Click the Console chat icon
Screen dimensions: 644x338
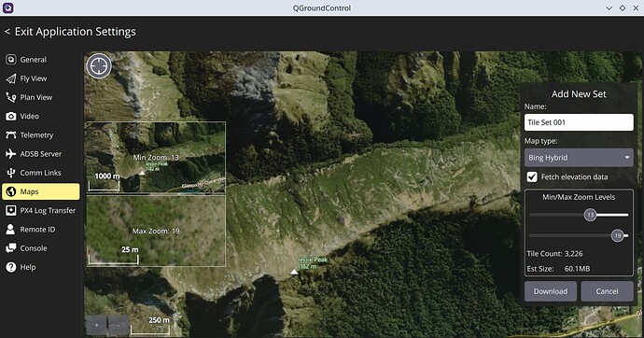[10, 248]
